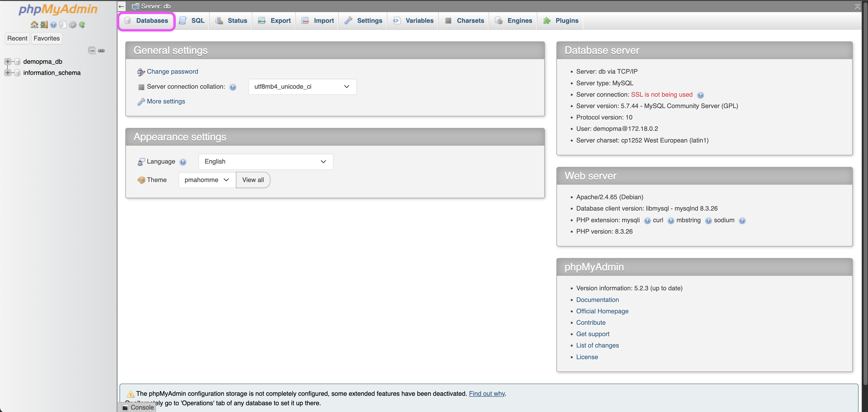Expand the demopma_db database tree
This screenshot has height=412, width=868.
pos(8,61)
